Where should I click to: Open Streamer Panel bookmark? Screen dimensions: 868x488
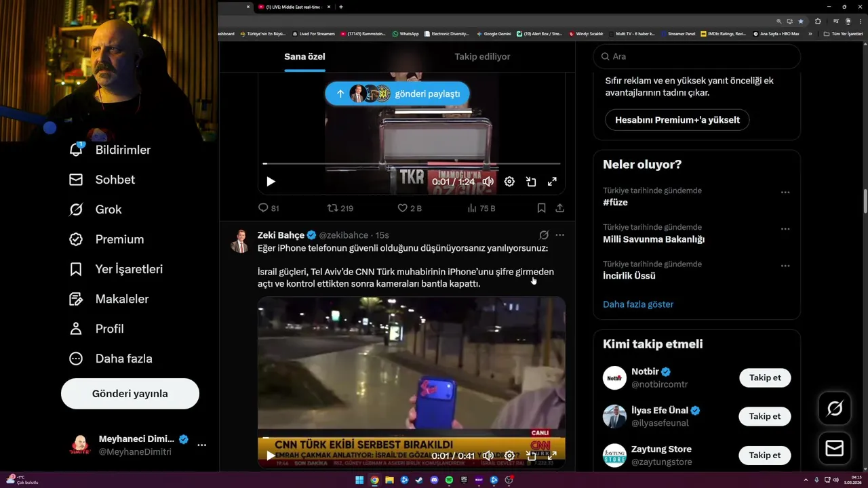pyautogui.click(x=678, y=33)
